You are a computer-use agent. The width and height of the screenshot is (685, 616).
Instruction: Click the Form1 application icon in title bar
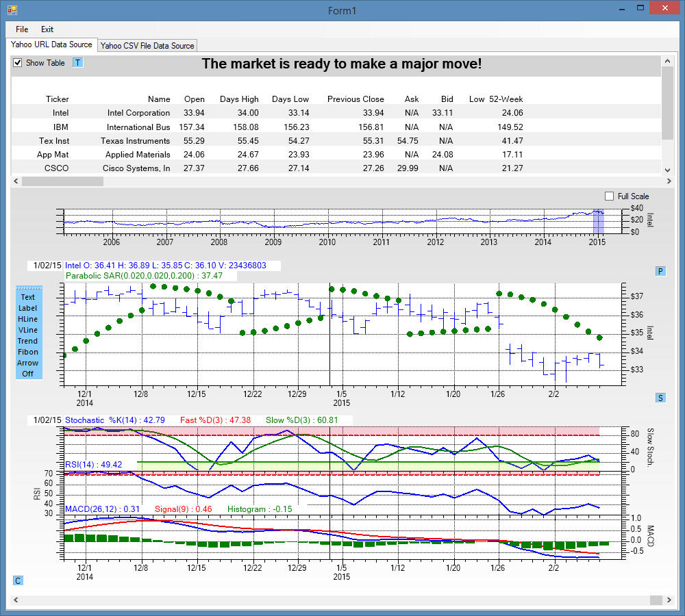pyautogui.click(x=12, y=10)
